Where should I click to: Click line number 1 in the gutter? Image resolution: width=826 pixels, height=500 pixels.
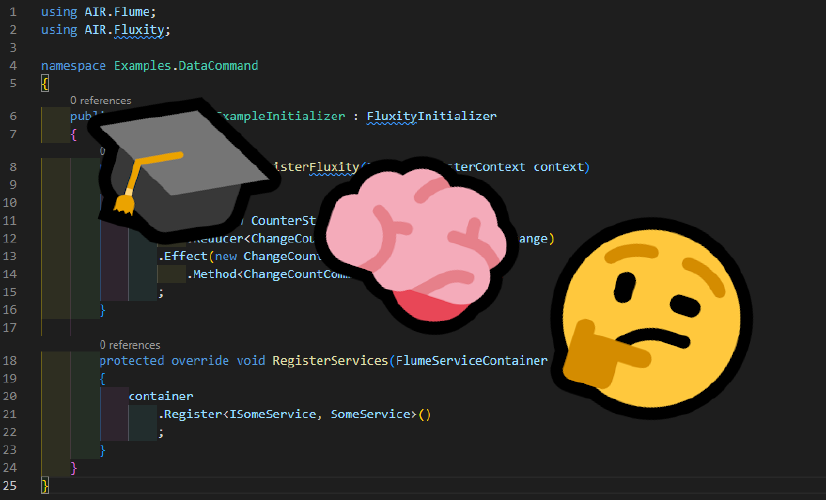coord(12,12)
